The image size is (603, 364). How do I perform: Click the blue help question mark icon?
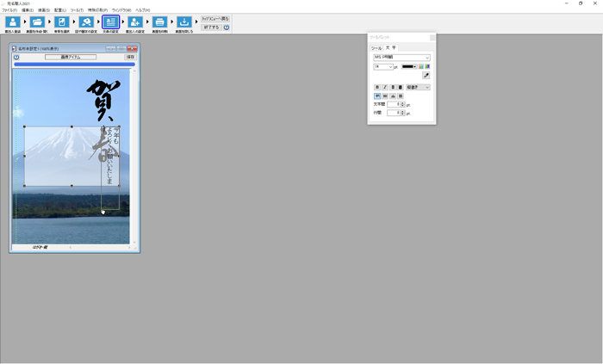coord(227,28)
